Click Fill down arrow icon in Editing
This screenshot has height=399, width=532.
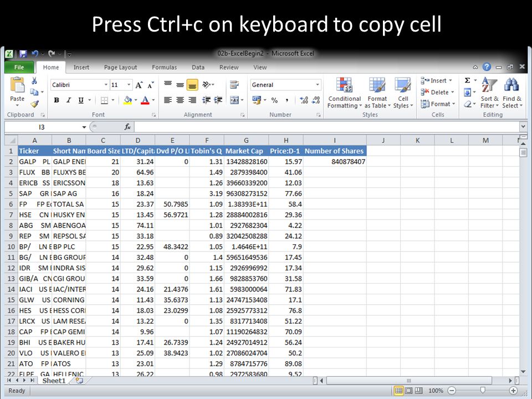467,93
